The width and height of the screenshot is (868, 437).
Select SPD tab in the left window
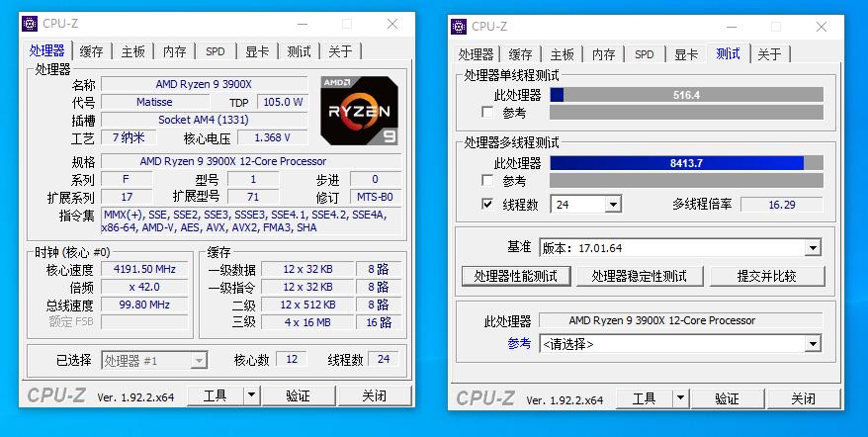coord(216,51)
